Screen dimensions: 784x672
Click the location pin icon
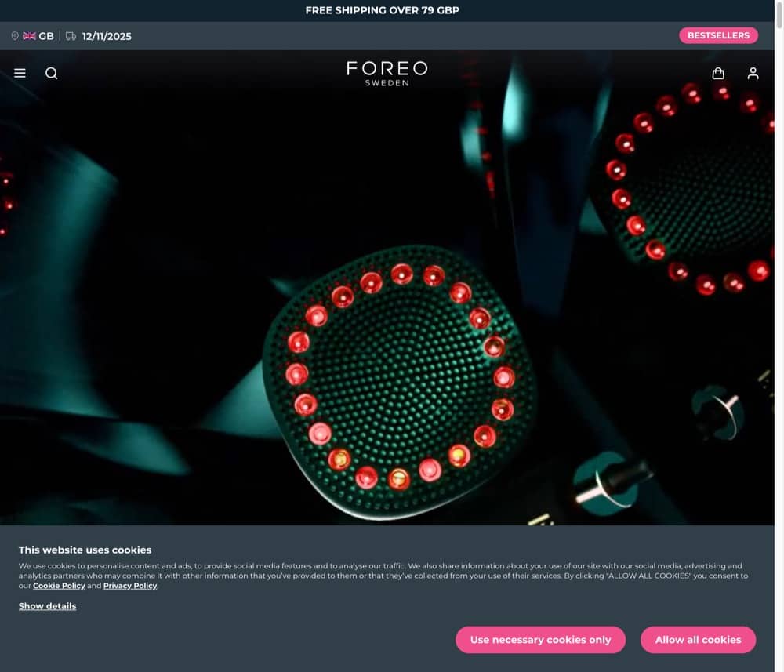click(x=15, y=36)
